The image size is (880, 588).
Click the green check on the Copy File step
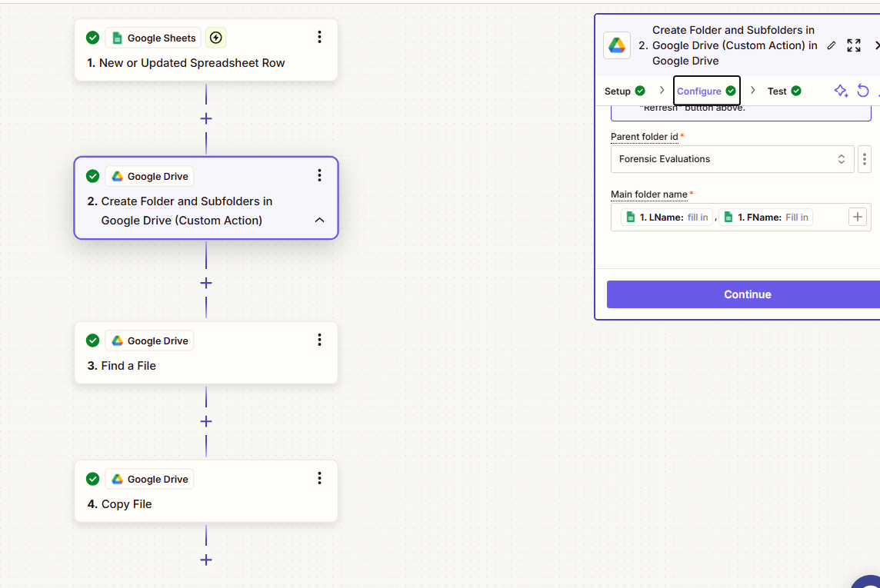coord(92,479)
